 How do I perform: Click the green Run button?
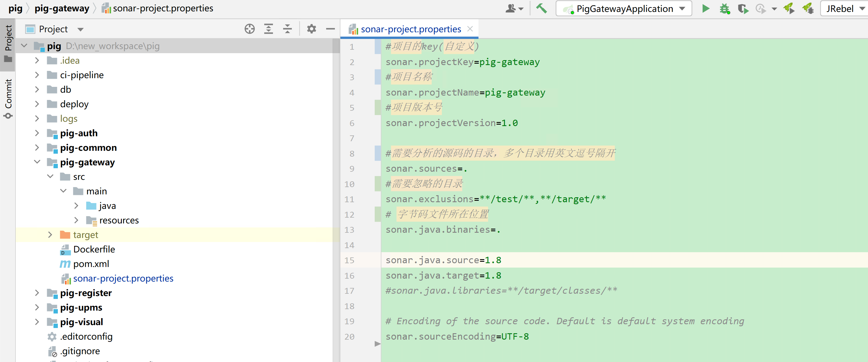pyautogui.click(x=706, y=9)
